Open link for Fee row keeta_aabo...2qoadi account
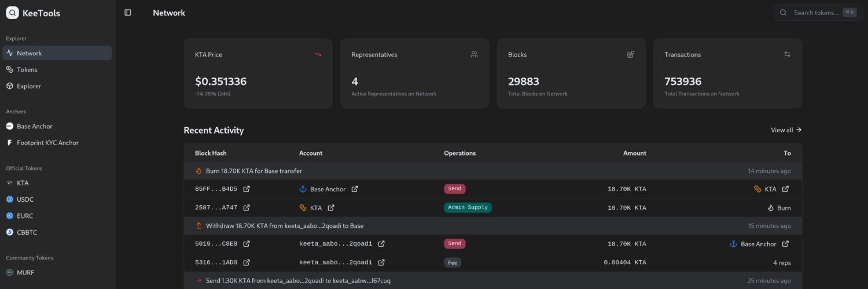Image resolution: width=868 pixels, height=289 pixels. click(381, 262)
